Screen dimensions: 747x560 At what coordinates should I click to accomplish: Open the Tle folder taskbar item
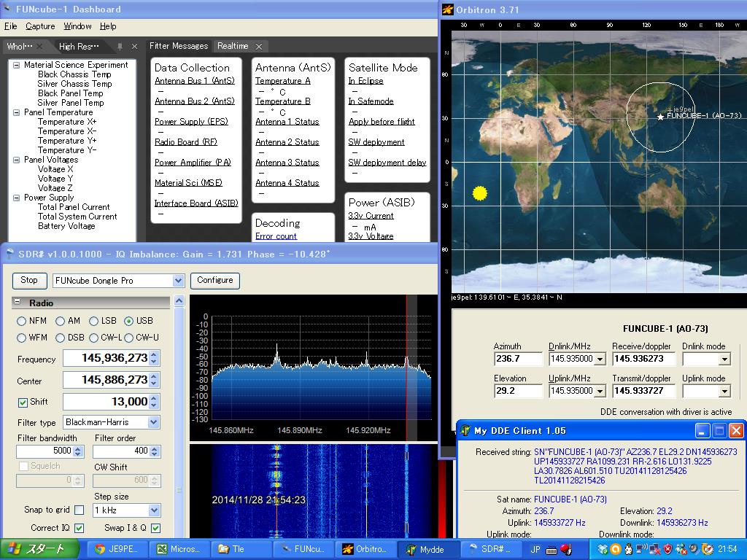(241, 549)
